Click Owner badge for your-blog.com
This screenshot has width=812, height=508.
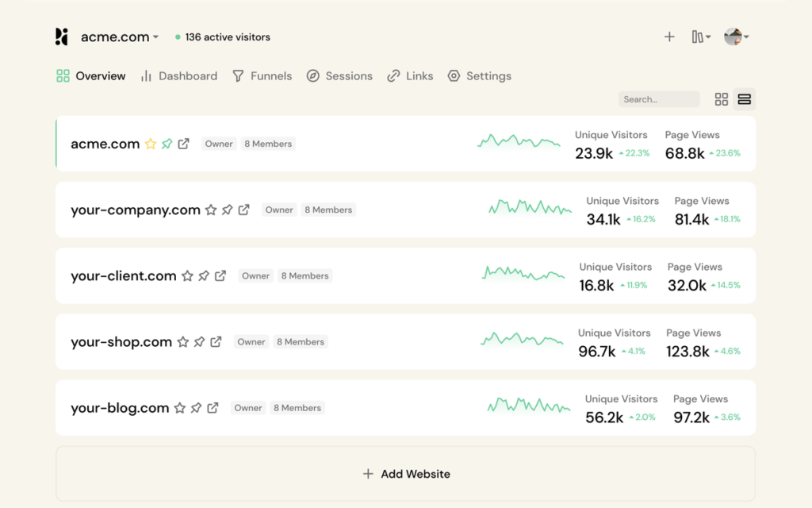[248, 408]
